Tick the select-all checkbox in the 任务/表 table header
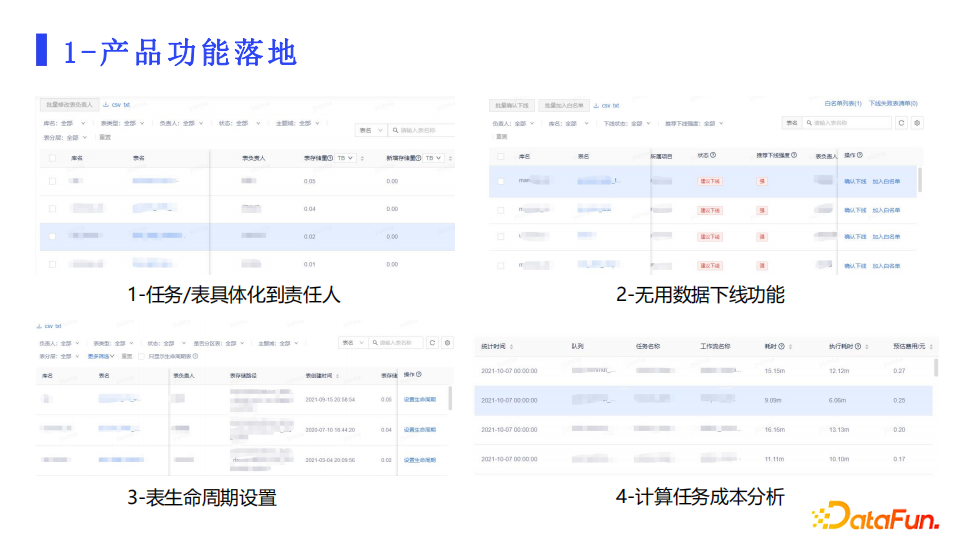960x540 pixels. [x=52, y=158]
